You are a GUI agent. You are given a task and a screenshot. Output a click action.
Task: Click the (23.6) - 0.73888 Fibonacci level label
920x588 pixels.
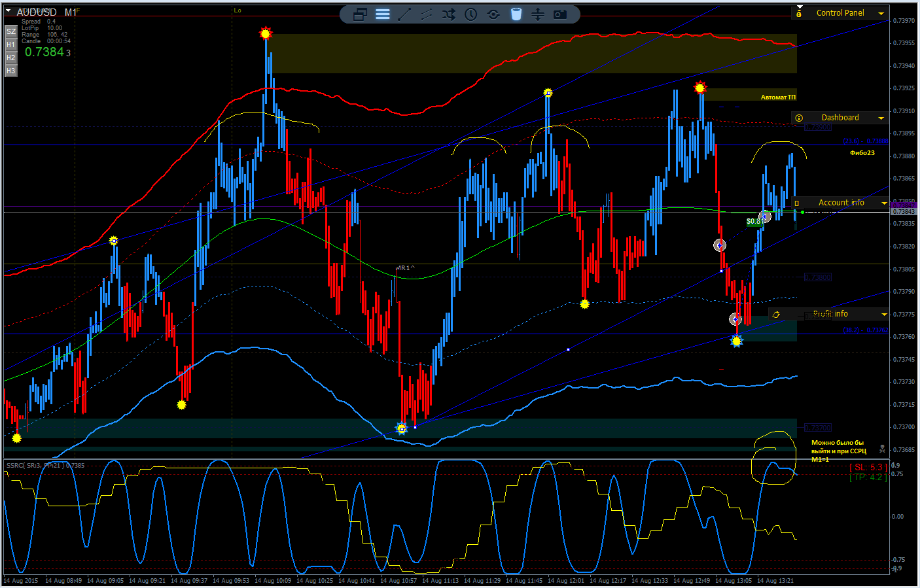(866, 141)
